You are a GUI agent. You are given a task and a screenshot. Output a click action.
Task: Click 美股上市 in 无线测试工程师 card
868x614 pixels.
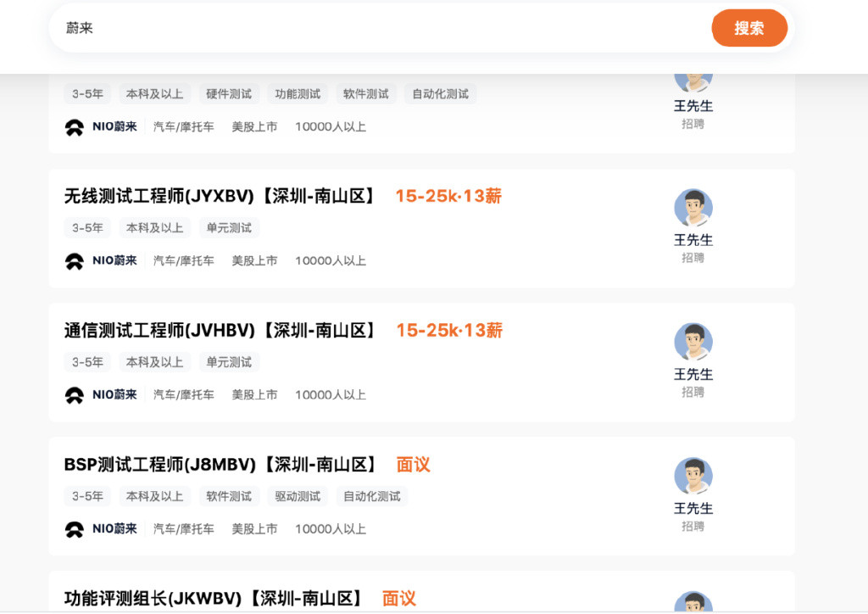(254, 260)
